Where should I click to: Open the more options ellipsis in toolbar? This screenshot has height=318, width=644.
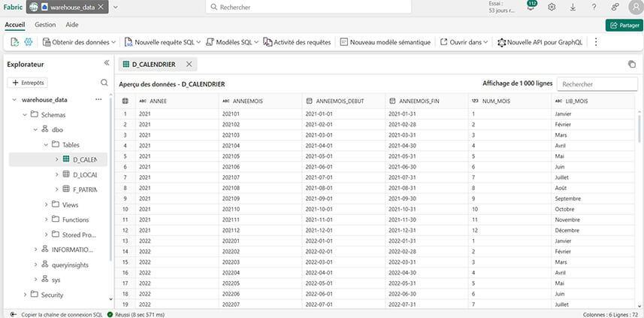(596, 42)
